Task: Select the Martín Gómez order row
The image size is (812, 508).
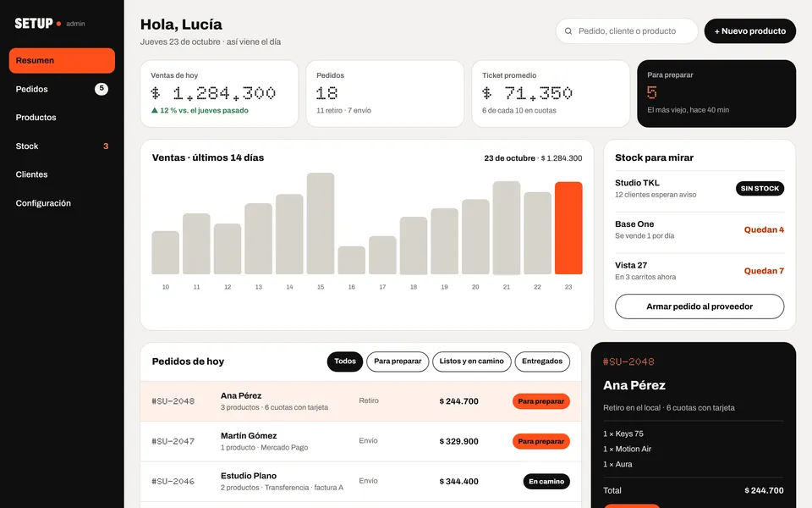Action: [360, 441]
